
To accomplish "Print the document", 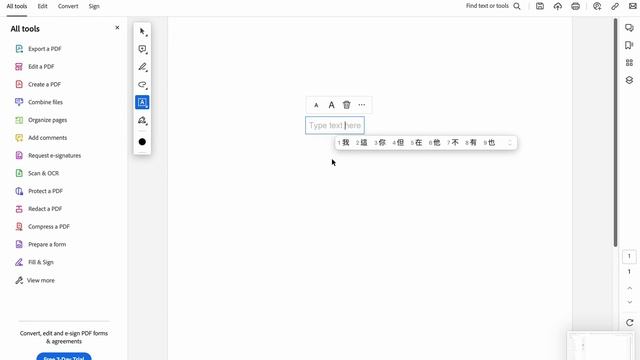I will click(576, 6).
